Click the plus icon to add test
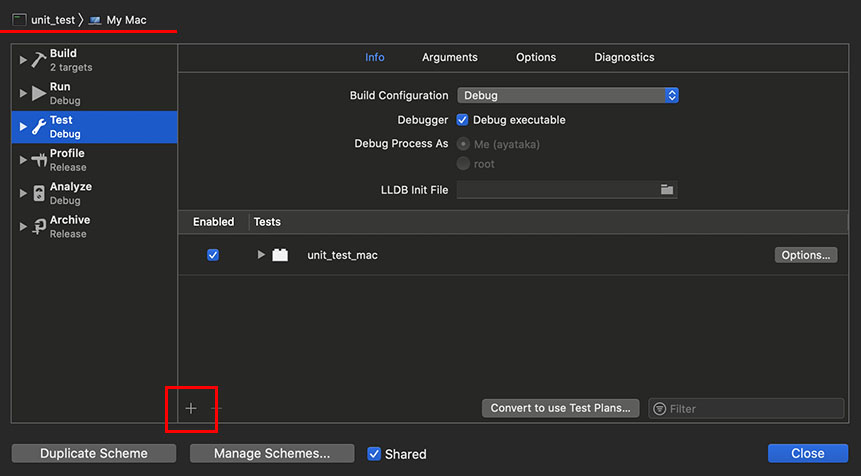 (x=191, y=408)
